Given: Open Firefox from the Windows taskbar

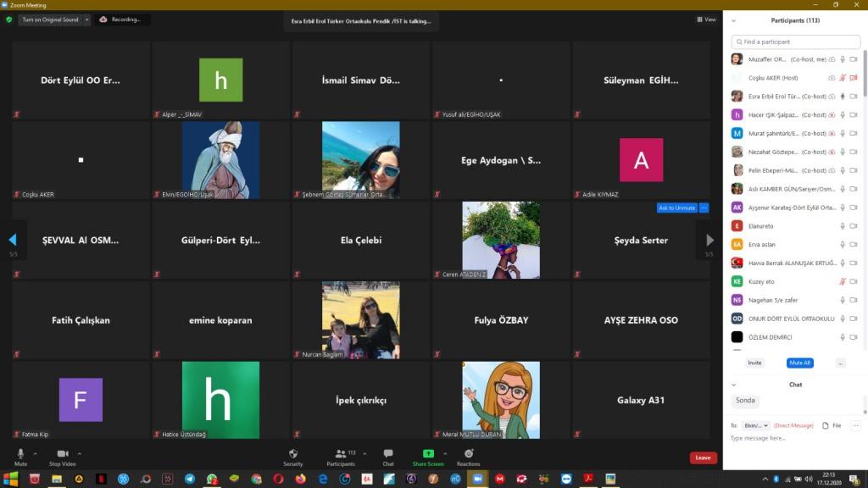Looking at the screenshot, I should coord(301,480).
